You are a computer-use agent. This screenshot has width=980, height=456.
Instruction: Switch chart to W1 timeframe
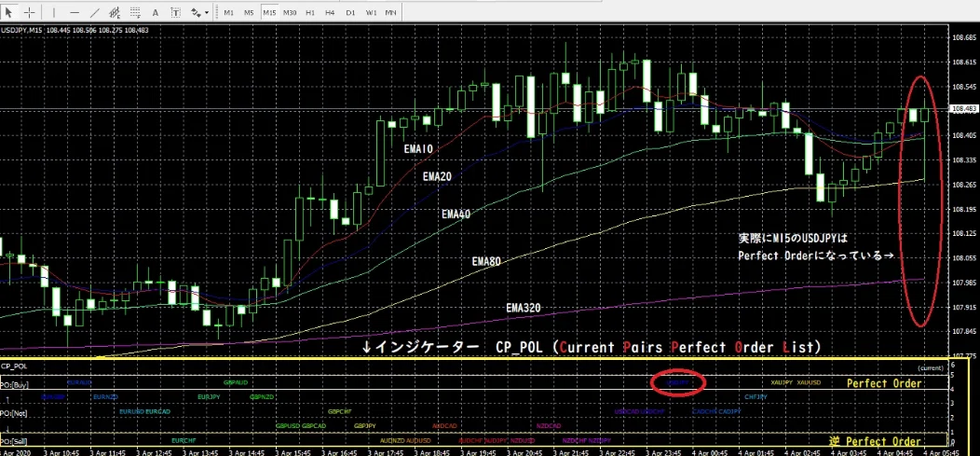pos(371,12)
